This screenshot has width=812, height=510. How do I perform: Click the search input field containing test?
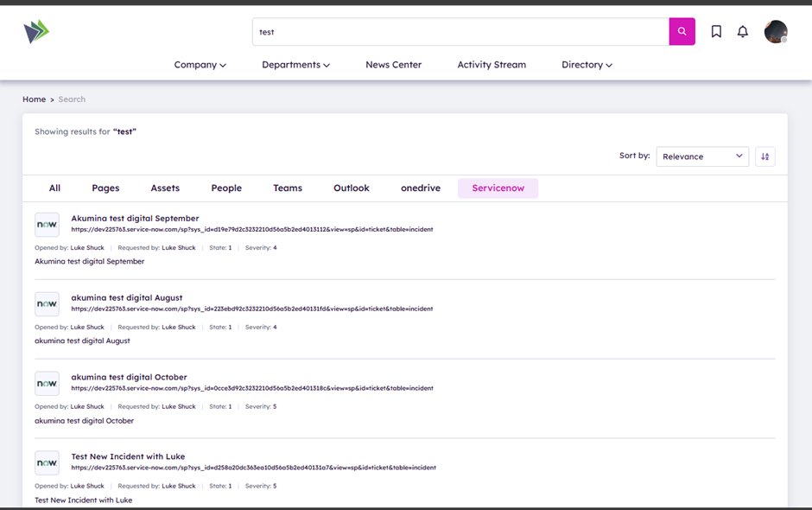coord(460,32)
